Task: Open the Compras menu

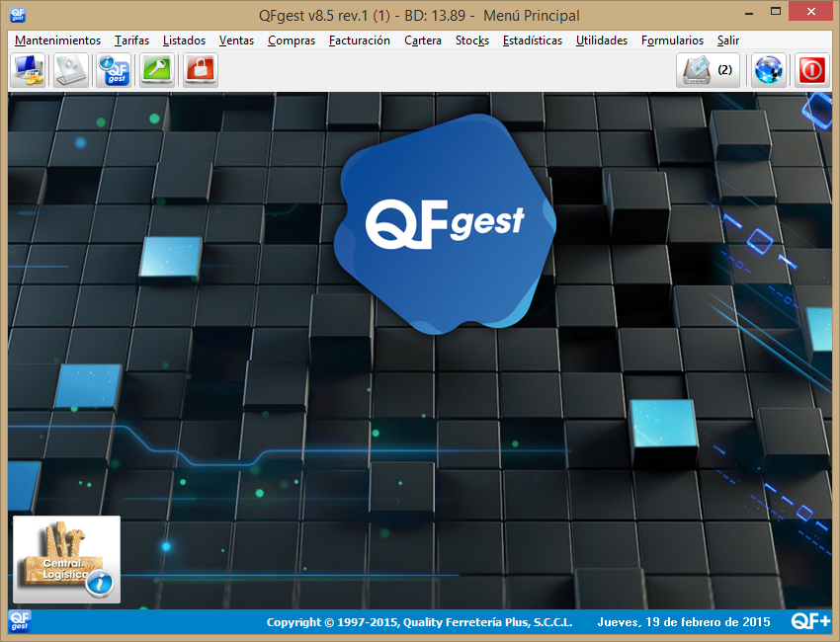Action: tap(292, 40)
